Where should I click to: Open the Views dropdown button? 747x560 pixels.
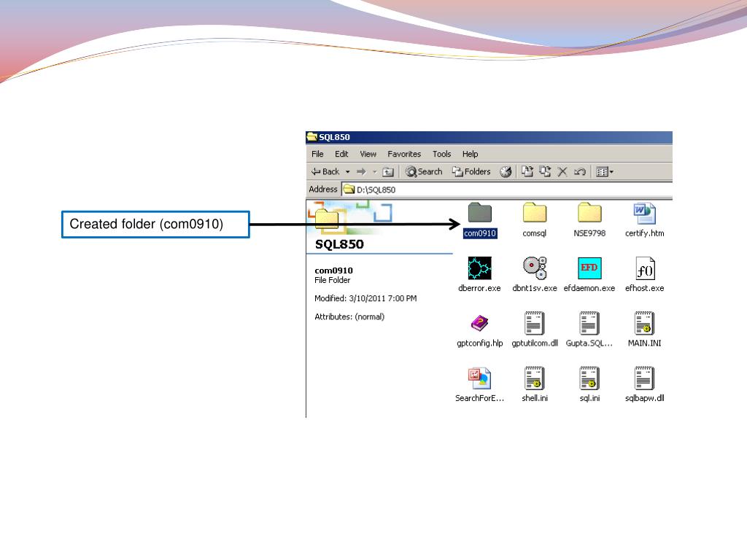click(605, 172)
